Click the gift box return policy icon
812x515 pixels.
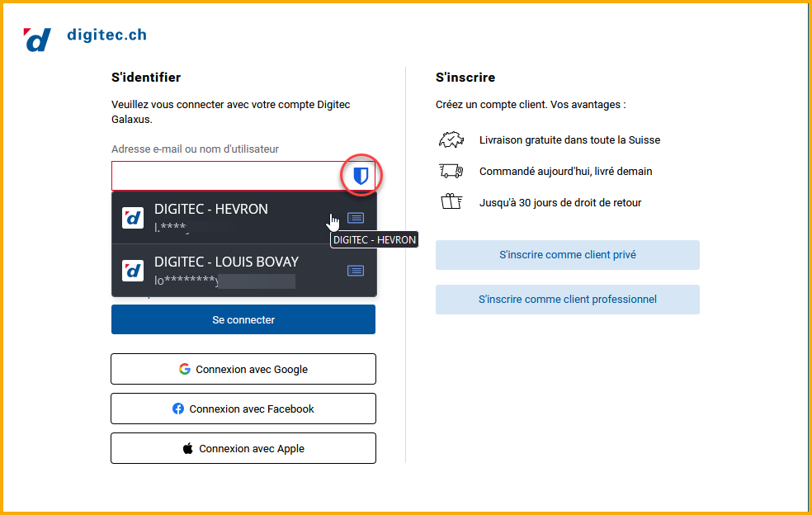451,201
